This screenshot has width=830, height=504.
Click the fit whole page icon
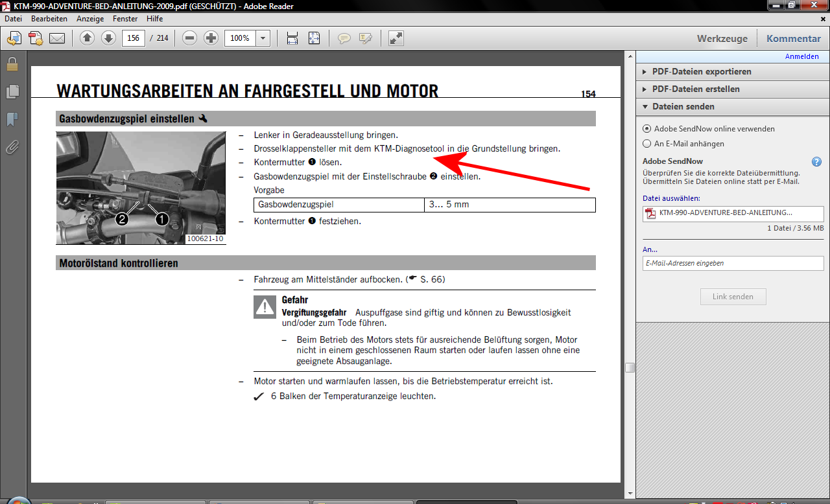[x=314, y=38]
